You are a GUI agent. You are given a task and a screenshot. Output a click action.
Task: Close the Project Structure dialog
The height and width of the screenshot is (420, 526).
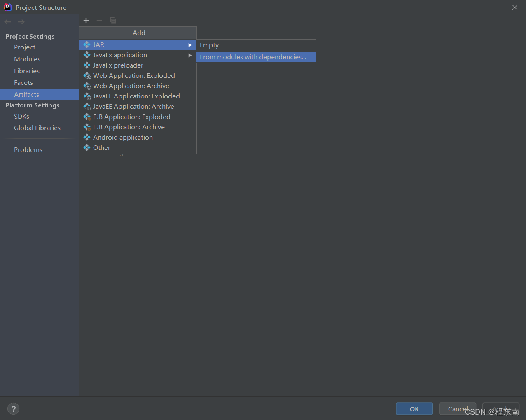[515, 7]
